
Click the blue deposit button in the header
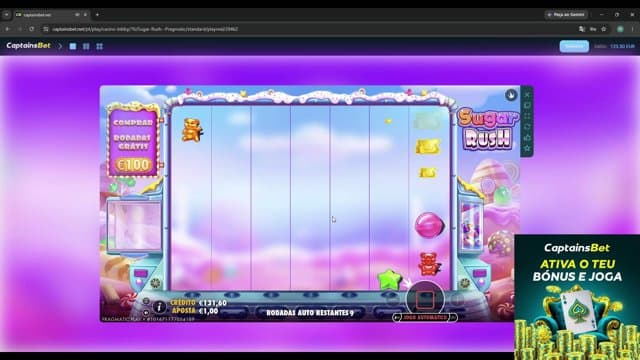(x=574, y=46)
